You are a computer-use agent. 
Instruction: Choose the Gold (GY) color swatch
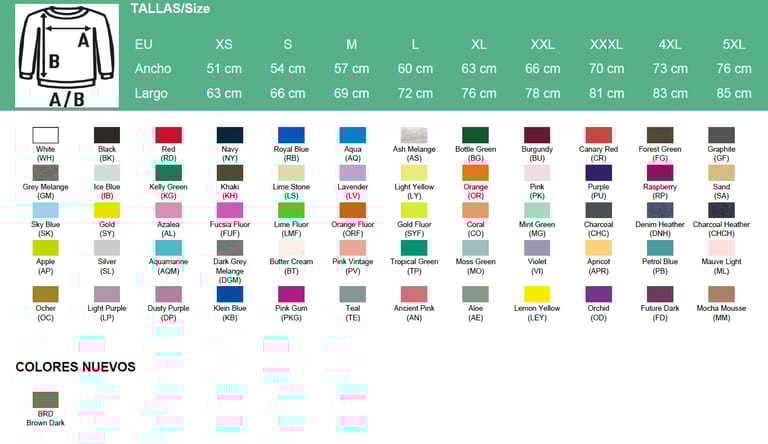pos(107,210)
